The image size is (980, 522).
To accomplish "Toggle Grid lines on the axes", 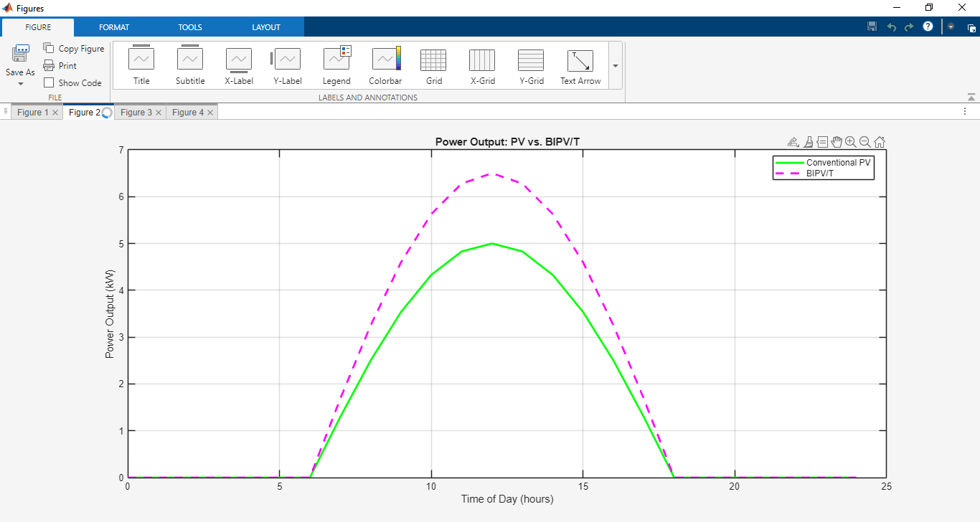I will [x=434, y=65].
